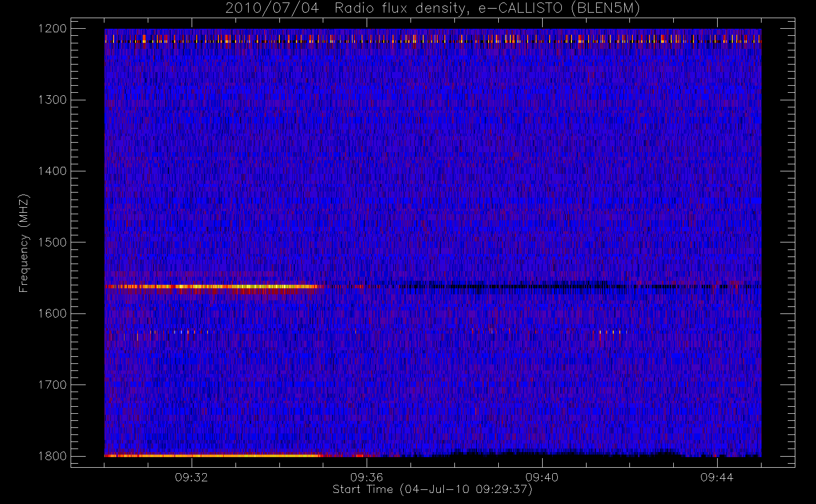
Task: Click the 09:40 time tick label
Action: click(x=542, y=477)
